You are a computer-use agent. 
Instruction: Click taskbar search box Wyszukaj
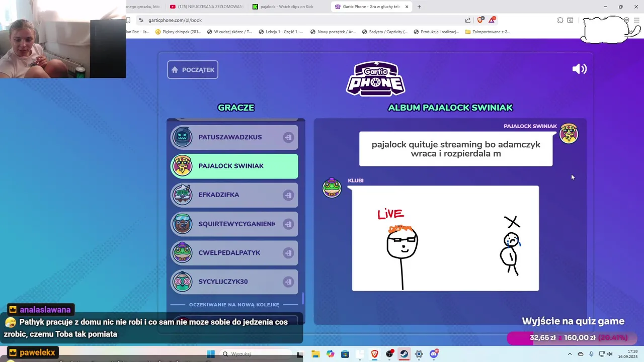click(x=256, y=354)
